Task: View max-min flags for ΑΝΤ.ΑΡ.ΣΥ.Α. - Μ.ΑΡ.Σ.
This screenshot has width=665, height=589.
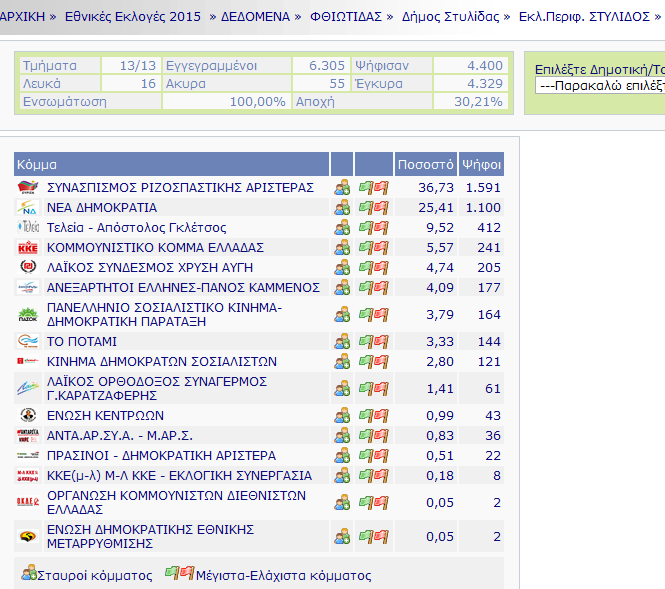Action: click(373, 435)
